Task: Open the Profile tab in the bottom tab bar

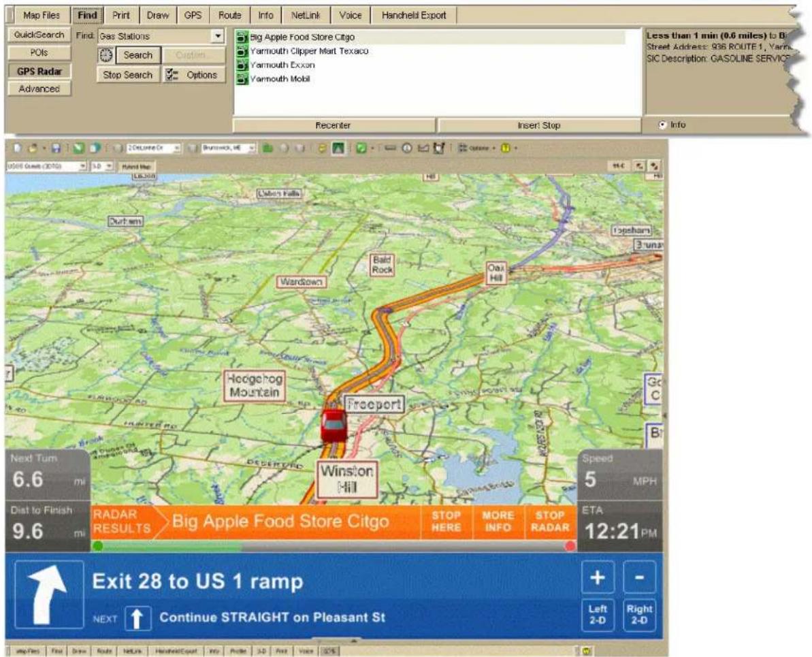Action: click(238, 651)
